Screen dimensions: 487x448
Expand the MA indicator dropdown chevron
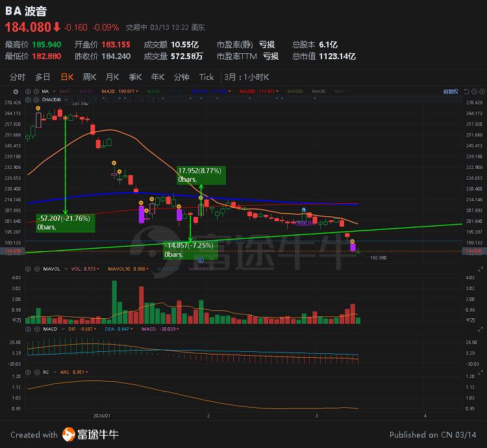54,92
